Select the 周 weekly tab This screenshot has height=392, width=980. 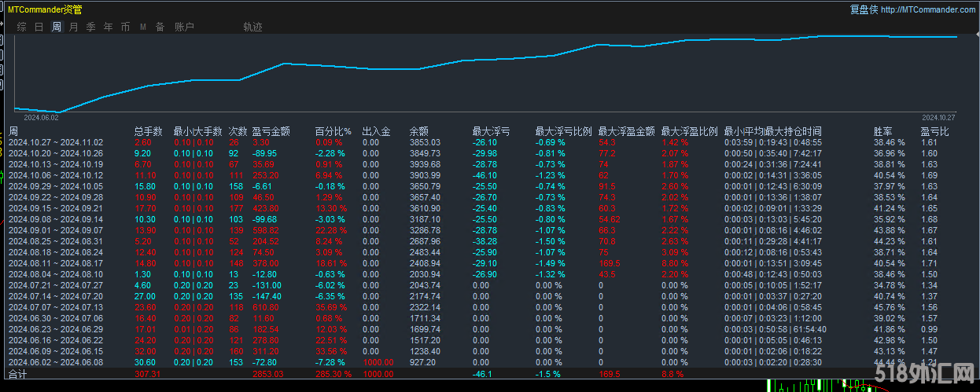pos(57,27)
